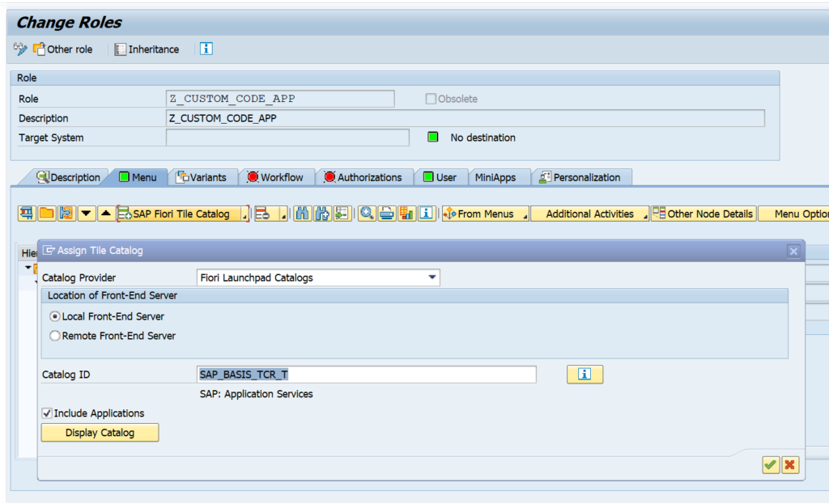Select the Remote Front-End Server radio button

[54, 335]
